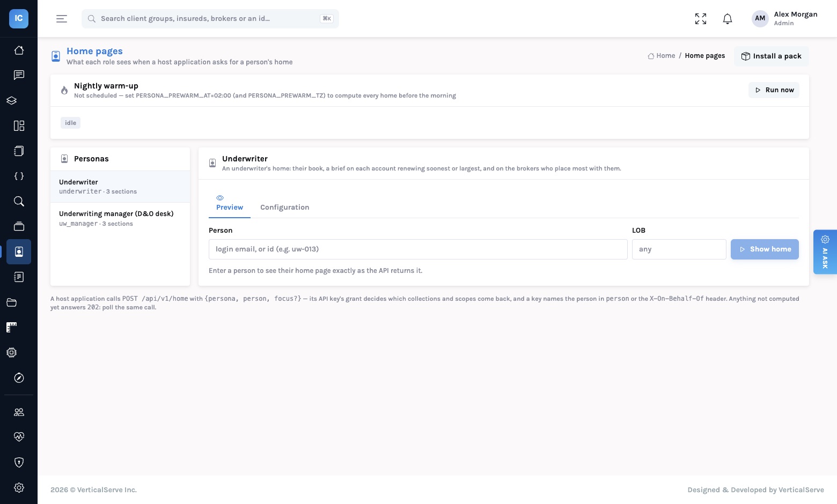Click Install a pack button
837x504 pixels.
[x=771, y=56]
